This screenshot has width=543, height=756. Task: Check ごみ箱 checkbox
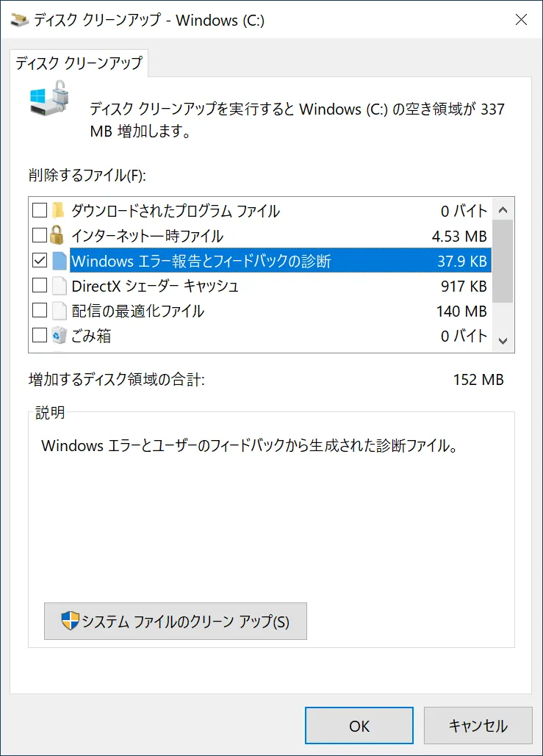[40, 335]
